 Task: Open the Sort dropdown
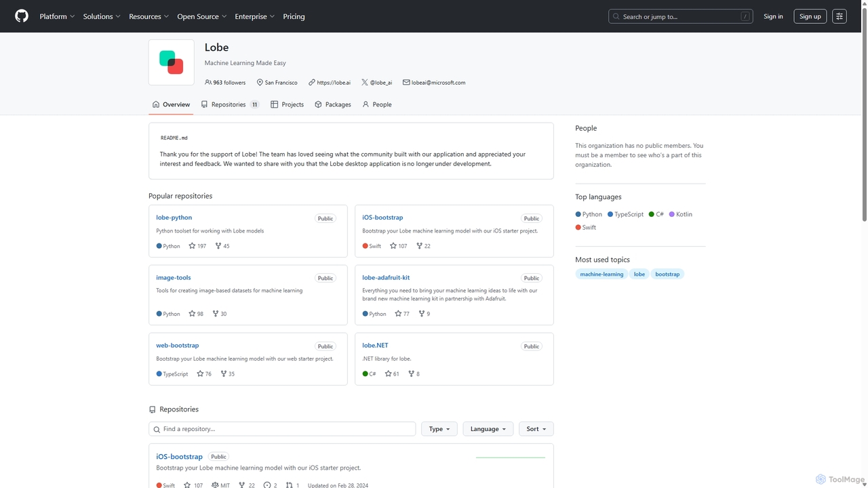pos(536,429)
